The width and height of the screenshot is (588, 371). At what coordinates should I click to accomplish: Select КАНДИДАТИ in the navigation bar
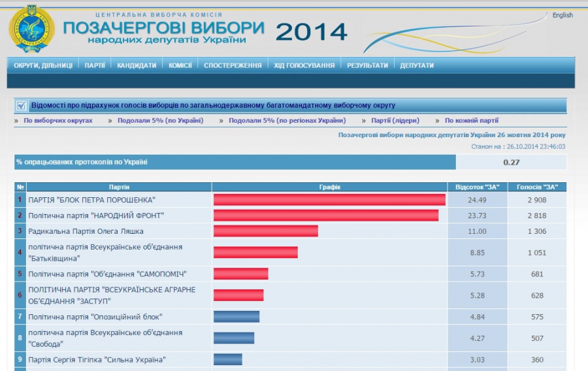coord(137,65)
